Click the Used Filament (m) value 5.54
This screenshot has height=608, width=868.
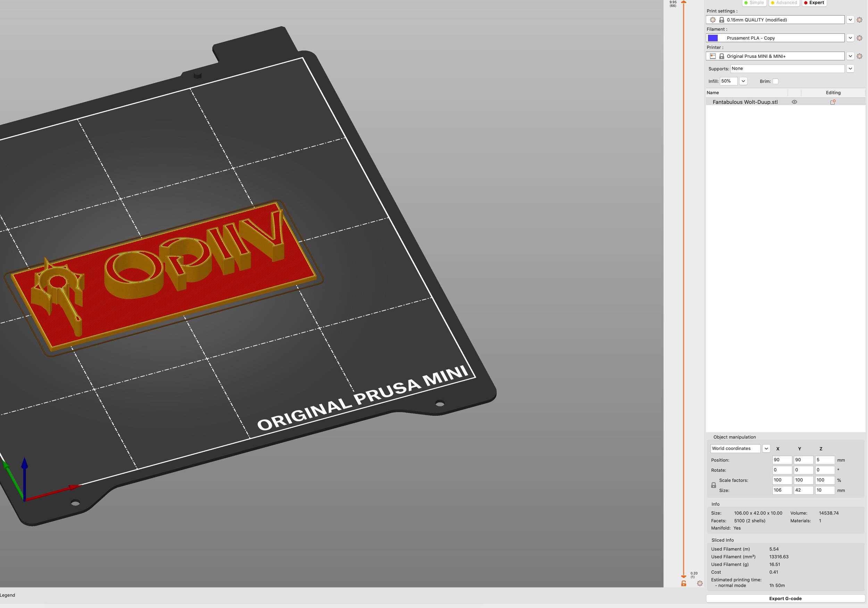(x=774, y=549)
